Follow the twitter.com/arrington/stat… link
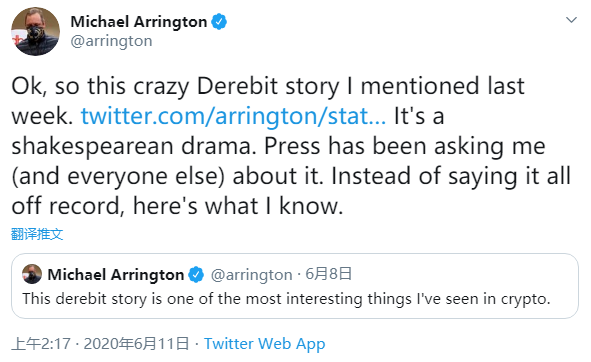Image resolution: width=591 pixels, height=362 pixels. coord(233,116)
